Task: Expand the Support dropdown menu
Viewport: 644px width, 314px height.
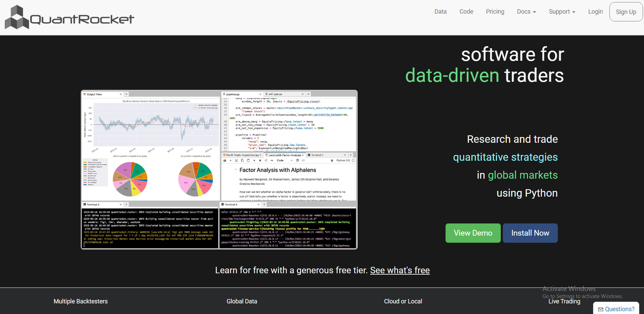Action: tap(562, 12)
